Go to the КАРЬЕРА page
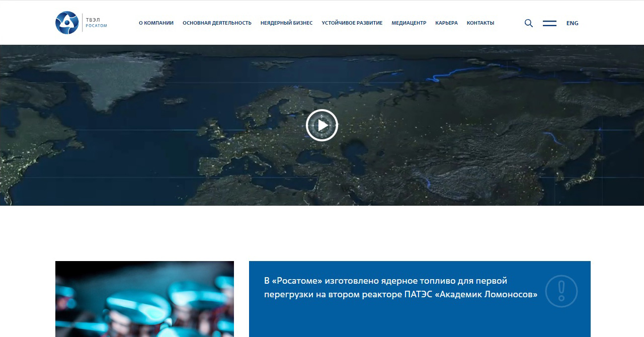This screenshot has width=644, height=337. 446,23
